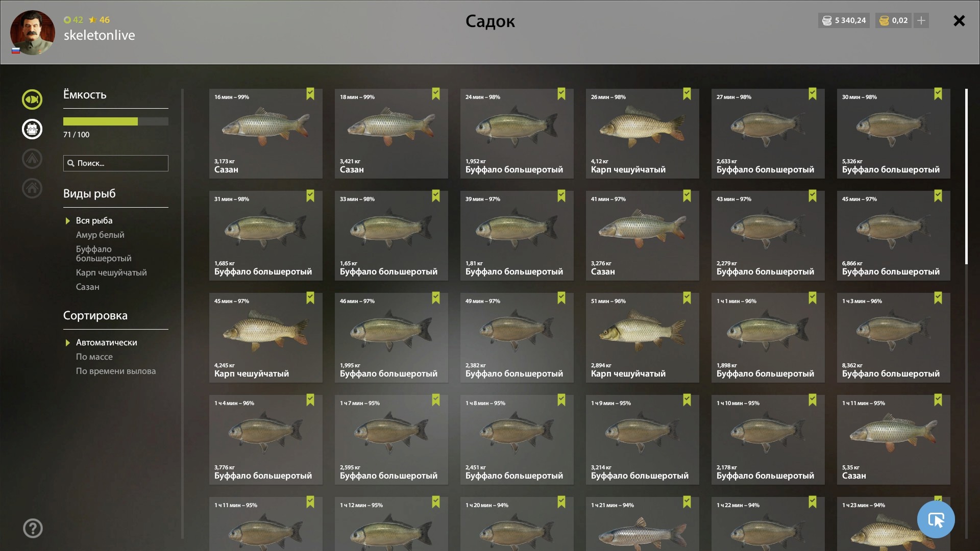
Task: Select Автоматически sorting option
Action: tap(106, 342)
